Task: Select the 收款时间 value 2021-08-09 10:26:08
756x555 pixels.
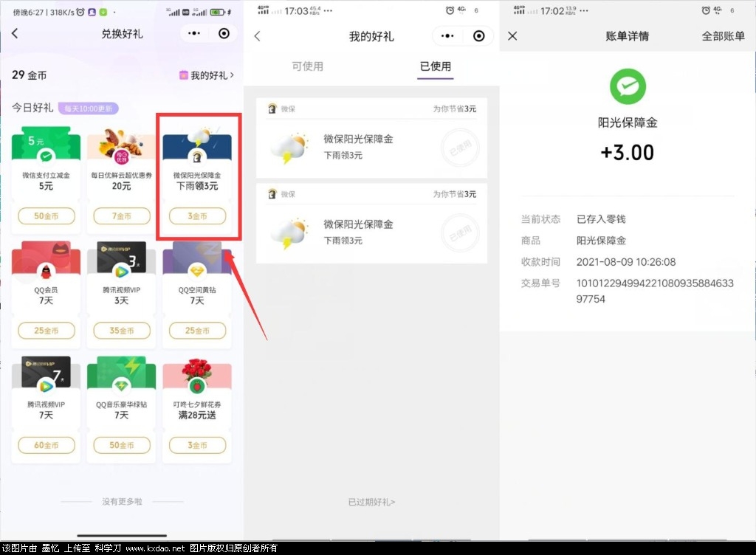Action: 626,262
